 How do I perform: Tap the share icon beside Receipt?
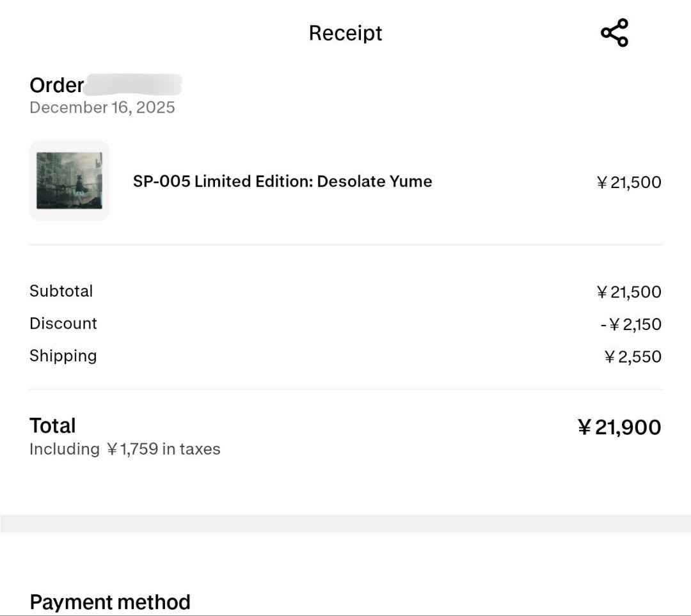pos(614,33)
